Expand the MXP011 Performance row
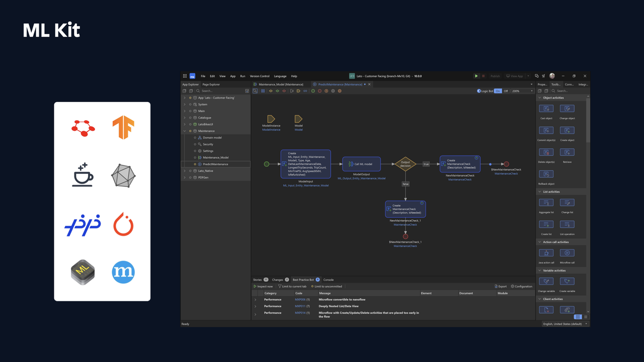This screenshot has width=644, height=362. (256, 306)
